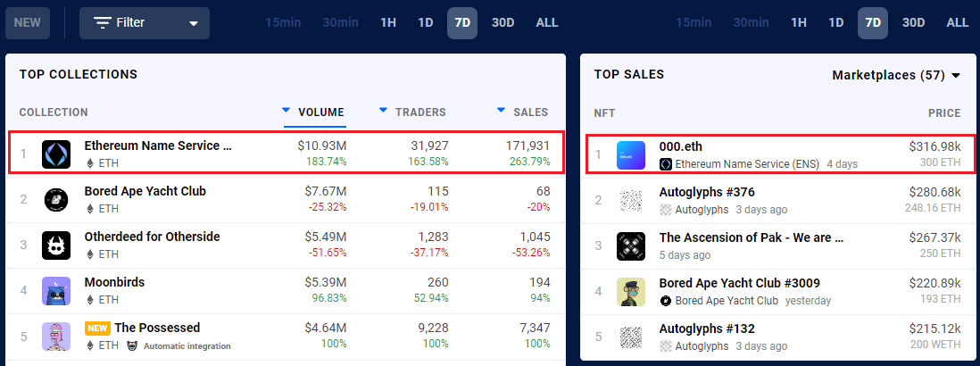Select 15min timeframe for Top Collections
Screen dimensions: 980x366
tap(283, 23)
